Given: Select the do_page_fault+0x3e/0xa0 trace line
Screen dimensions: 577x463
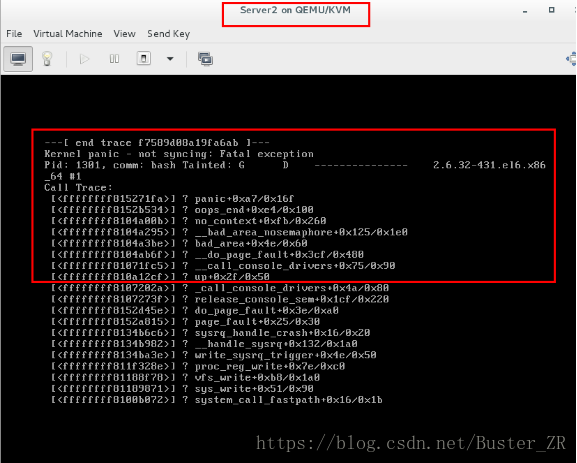Looking at the screenshot, I should [195, 310].
